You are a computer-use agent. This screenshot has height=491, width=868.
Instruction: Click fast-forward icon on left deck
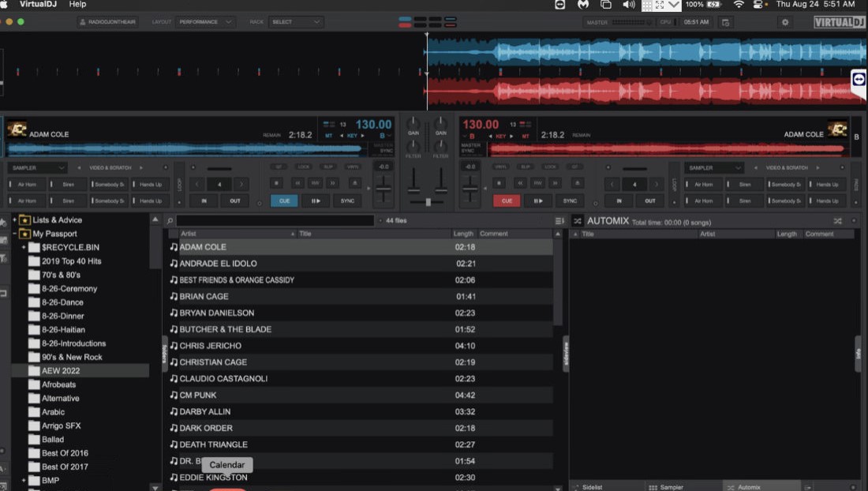click(333, 183)
